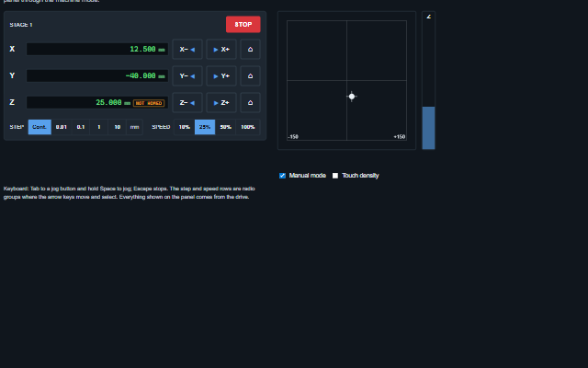Viewport: 588px width, 368px height.
Task: Click the Y position readout -40.000
Action: [97, 75]
